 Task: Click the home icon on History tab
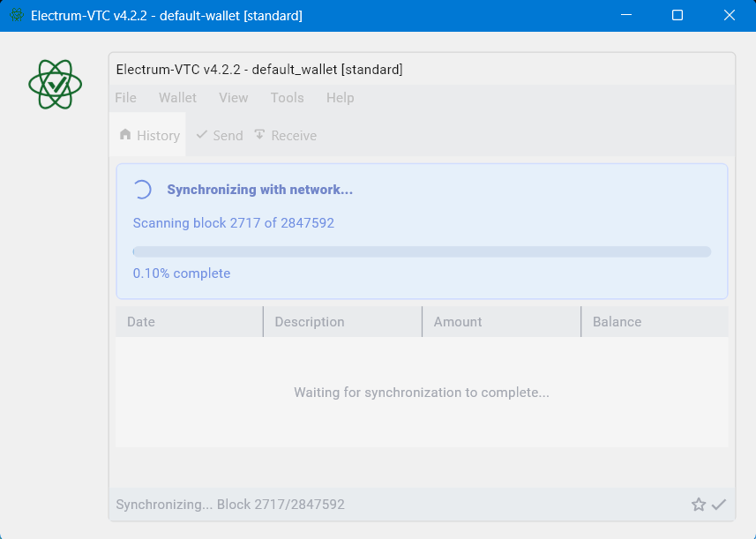(125, 134)
